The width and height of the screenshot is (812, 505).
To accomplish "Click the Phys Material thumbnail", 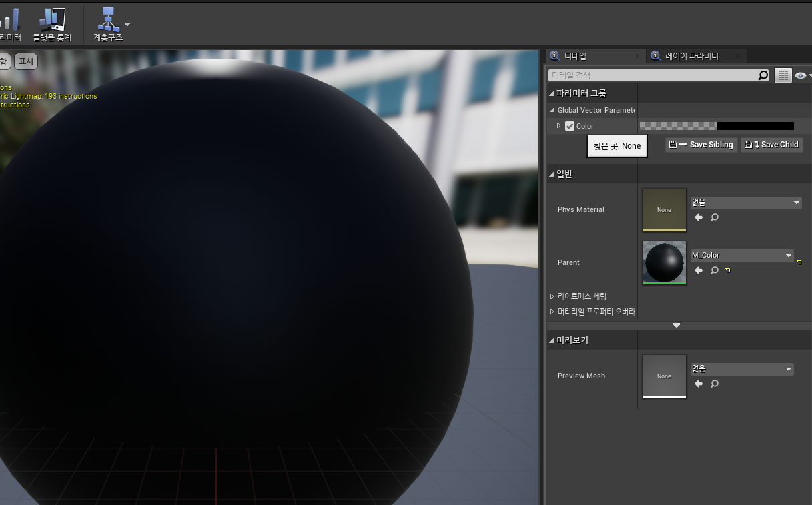I will pos(665,209).
